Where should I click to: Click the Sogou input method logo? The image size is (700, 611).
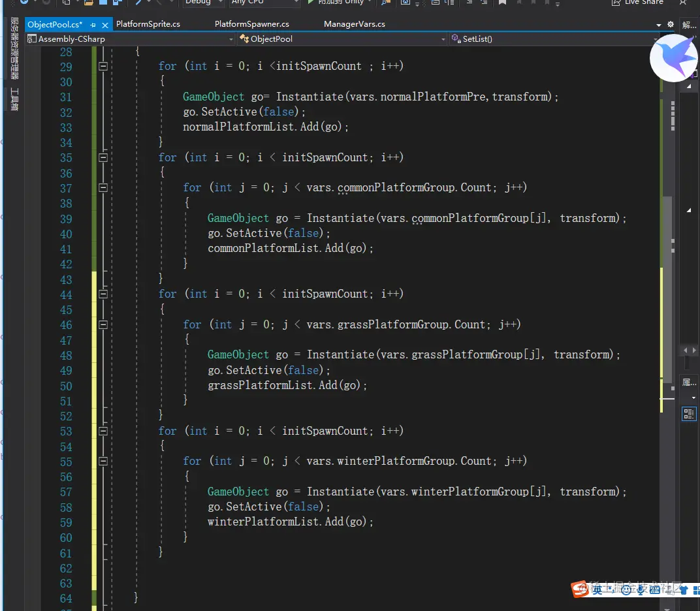tap(580, 589)
